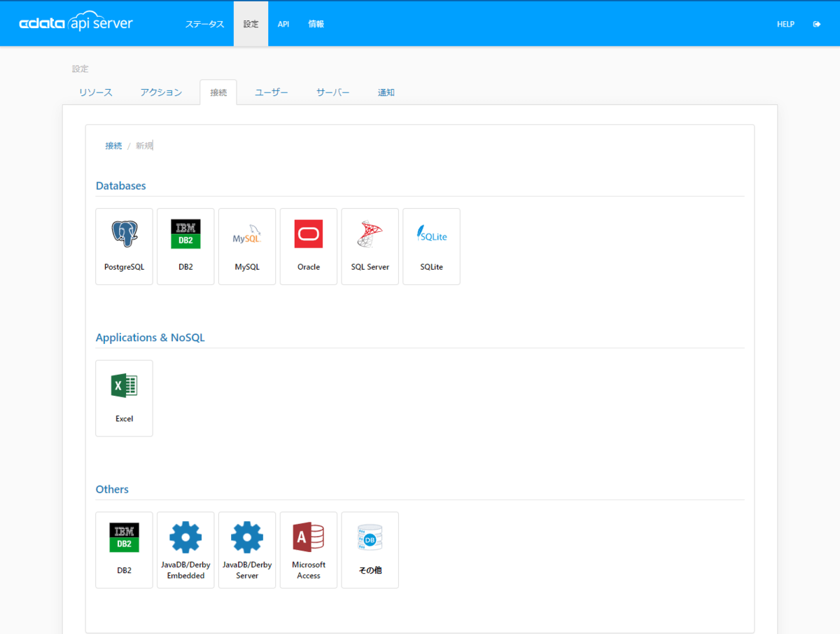
Task: Open the Excel connection option
Action: (124, 398)
